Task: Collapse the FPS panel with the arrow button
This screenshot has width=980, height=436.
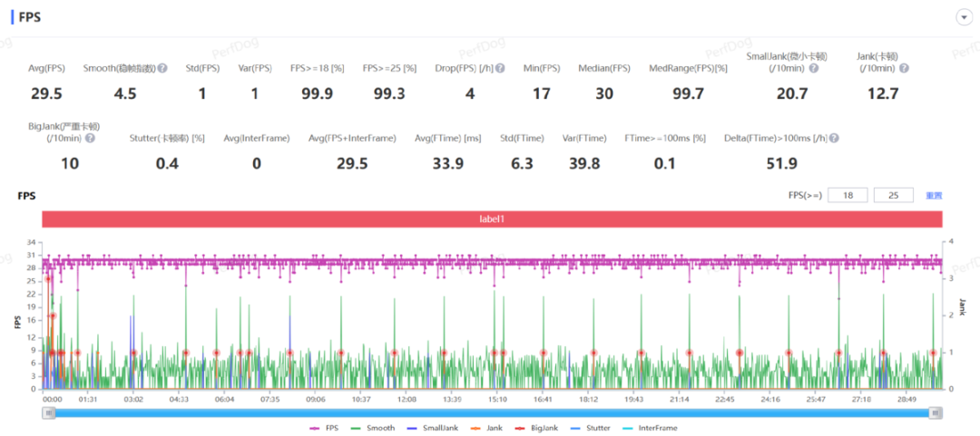Action: click(x=963, y=17)
